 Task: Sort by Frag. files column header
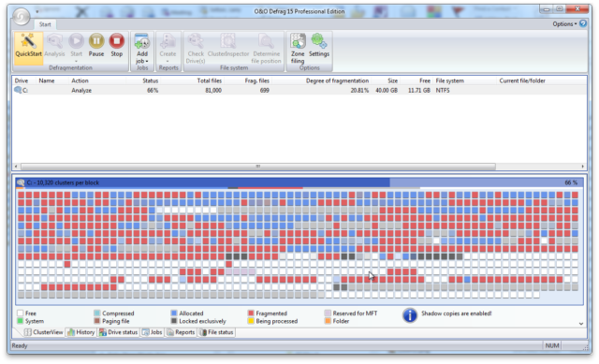click(x=256, y=80)
